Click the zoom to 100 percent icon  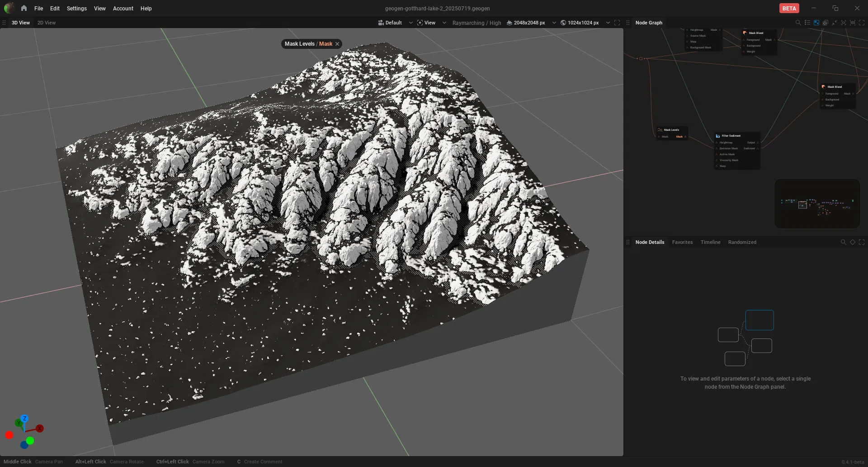point(853,23)
